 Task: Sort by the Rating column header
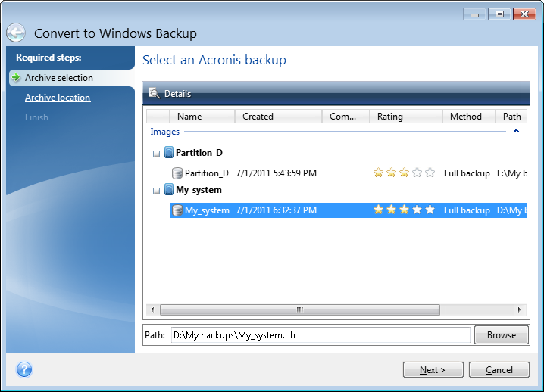pyautogui.click(x=406, y=116)
